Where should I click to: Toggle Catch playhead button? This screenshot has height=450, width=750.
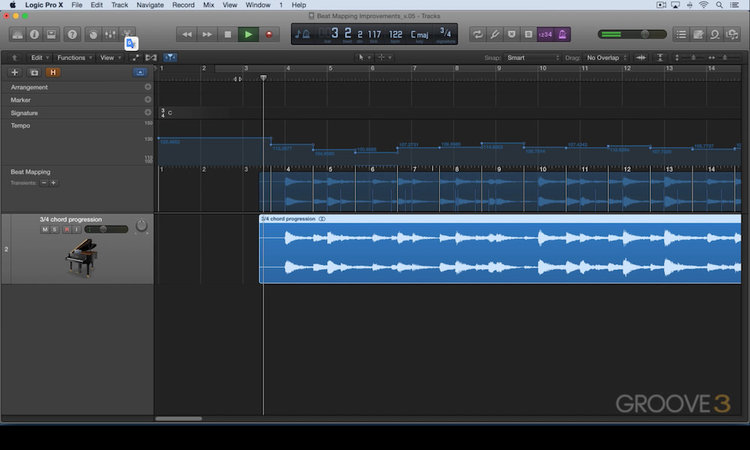pos(170,58)
